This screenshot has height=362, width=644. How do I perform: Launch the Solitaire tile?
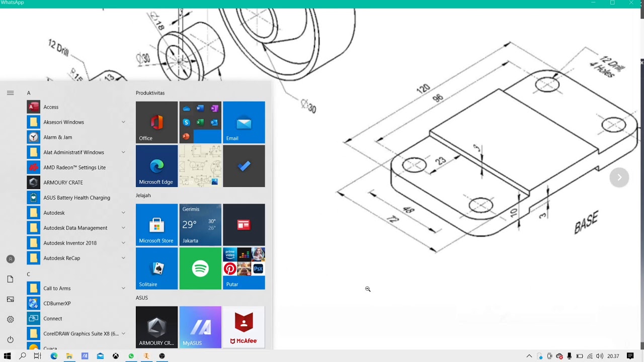[156, 268]
